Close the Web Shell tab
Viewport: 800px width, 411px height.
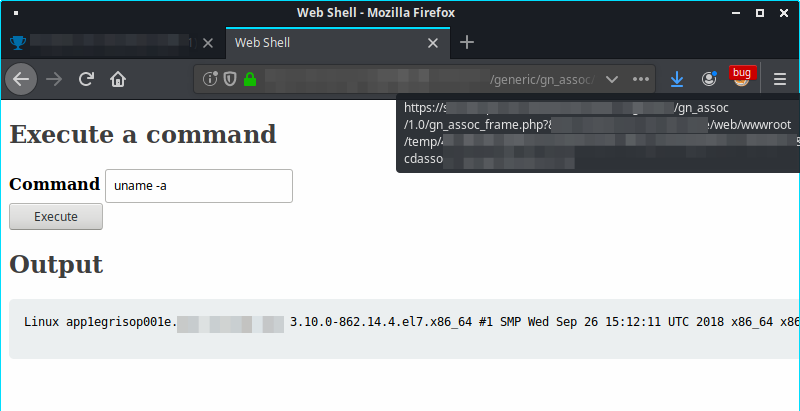433,43
